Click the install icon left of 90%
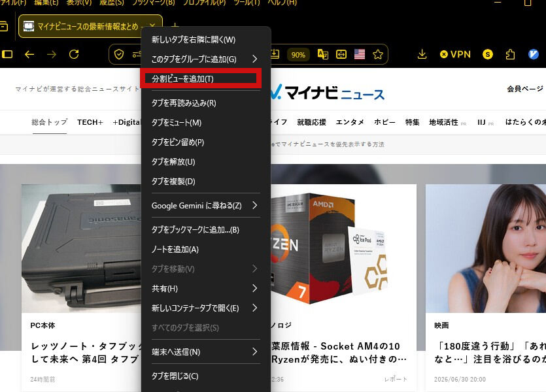 [x=275, y=54]
